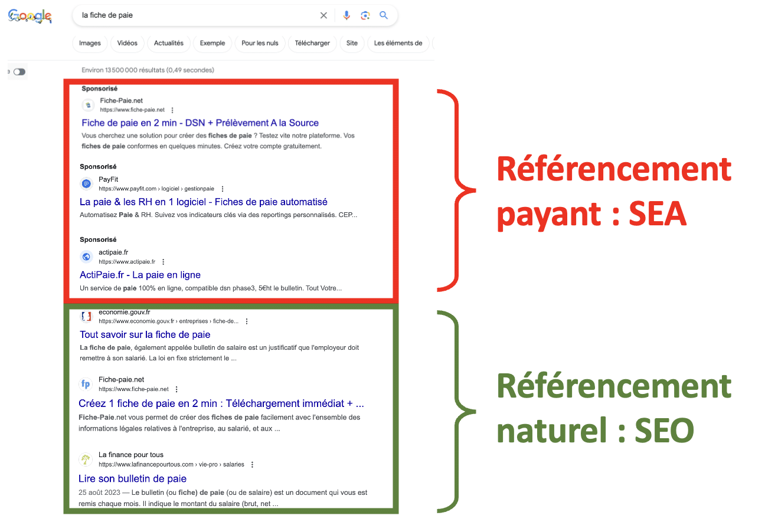The width and height of the screenshot is (765, 532).
Task: Open three-dot menu of lafinancepourtous.com result
Action: pyautogui.click(x=252, y=465)
